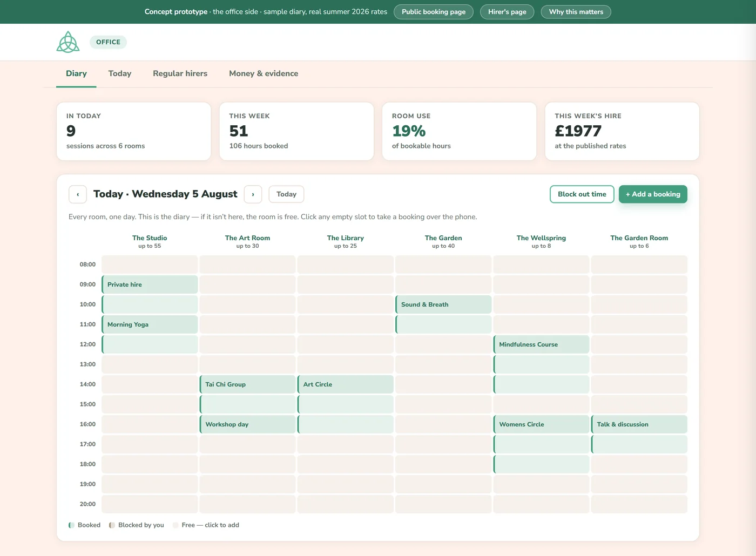Click free 09:00 slot in The Art Room

pos(247,284)
